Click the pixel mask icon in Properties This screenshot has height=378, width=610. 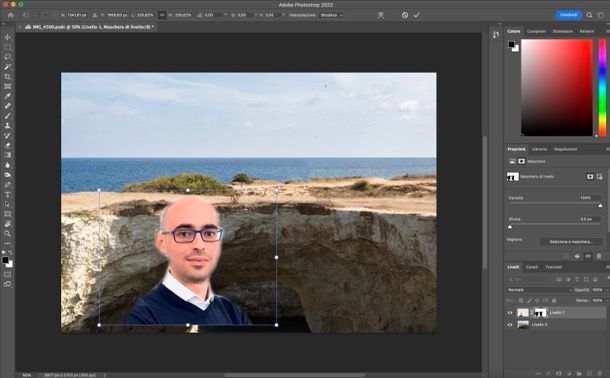(x=590, y=177)
